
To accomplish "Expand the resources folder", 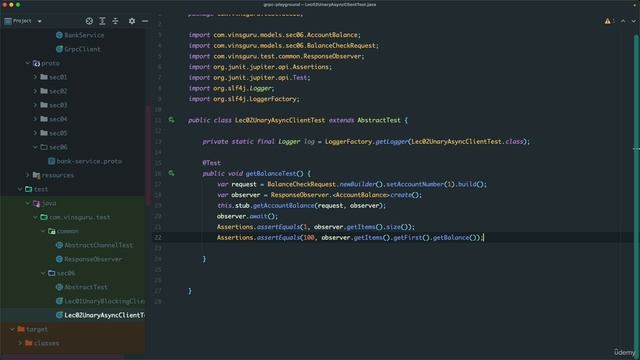I will [x=28, y=175].
